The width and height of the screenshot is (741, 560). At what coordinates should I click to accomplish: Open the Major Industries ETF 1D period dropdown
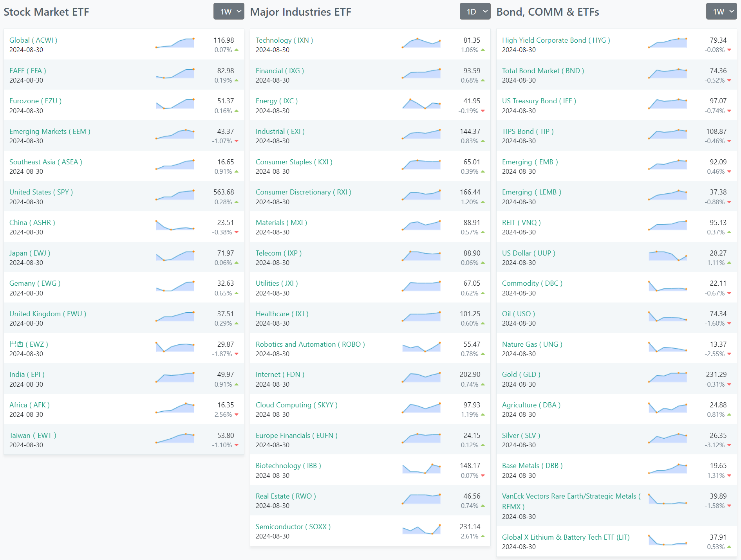pos(475,11)
